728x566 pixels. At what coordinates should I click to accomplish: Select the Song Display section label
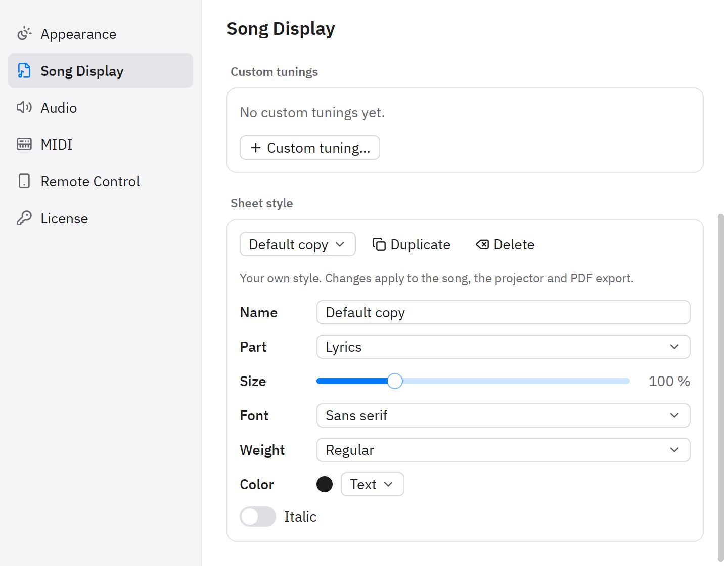click(x=82, y=71)
